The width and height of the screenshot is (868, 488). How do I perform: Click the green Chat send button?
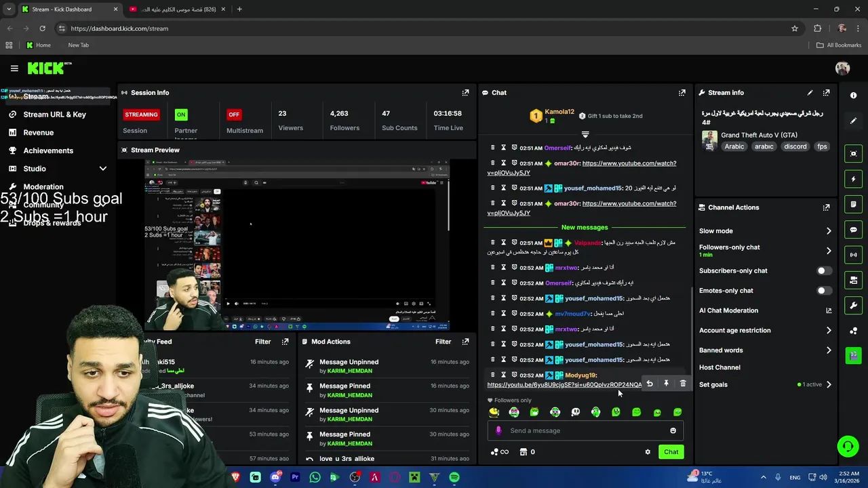tap(671, 452)
